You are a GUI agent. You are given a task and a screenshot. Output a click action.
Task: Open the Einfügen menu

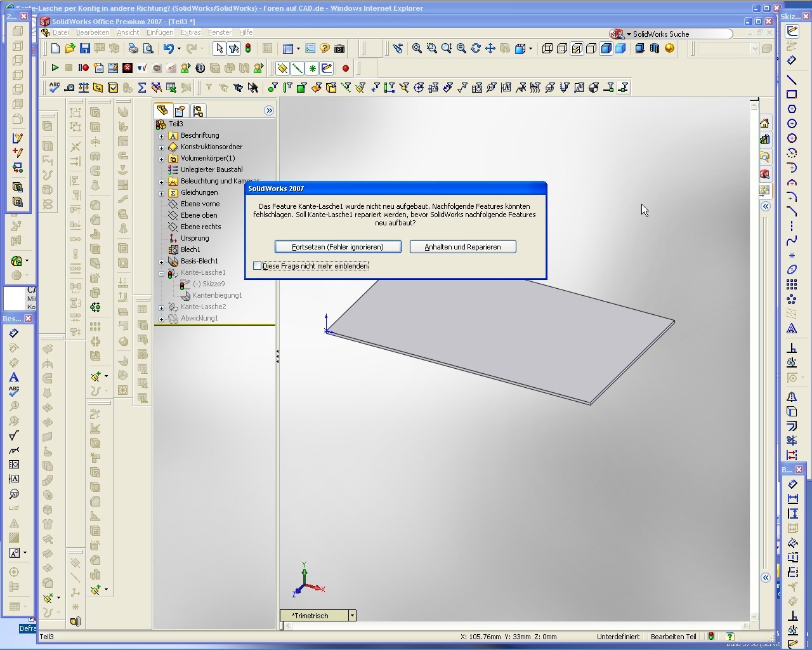[x=160, y=32]
